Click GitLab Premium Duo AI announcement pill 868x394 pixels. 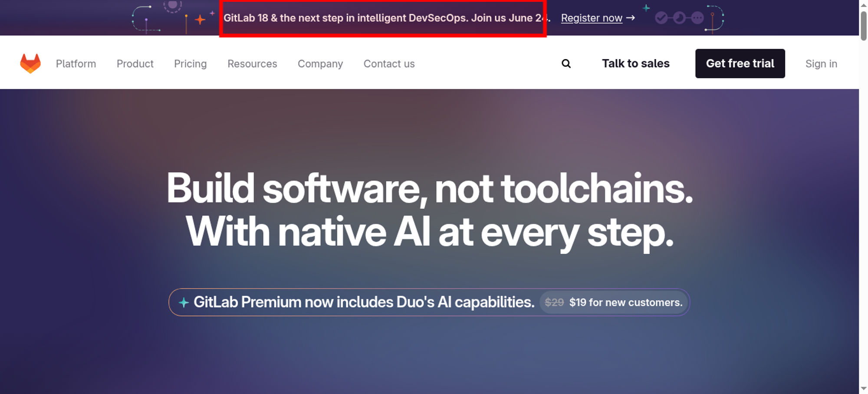pyautogui.click(x=429, y=302)
